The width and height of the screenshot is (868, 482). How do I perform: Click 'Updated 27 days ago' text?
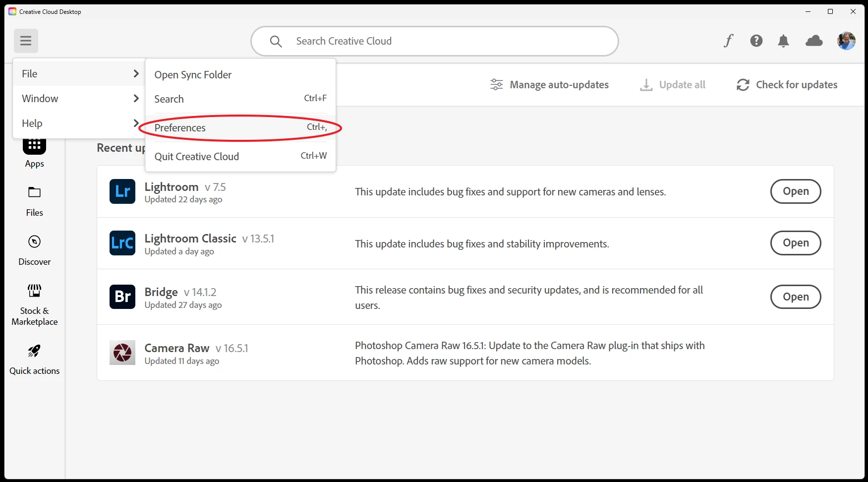(183, 305)
